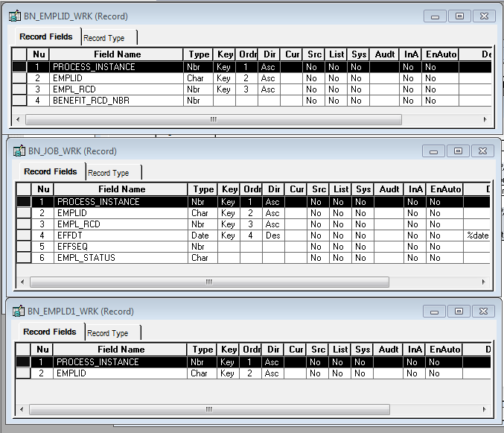
Task: Click the BN_EMPLD1_WRK record window icon
Action: (19, 311)
